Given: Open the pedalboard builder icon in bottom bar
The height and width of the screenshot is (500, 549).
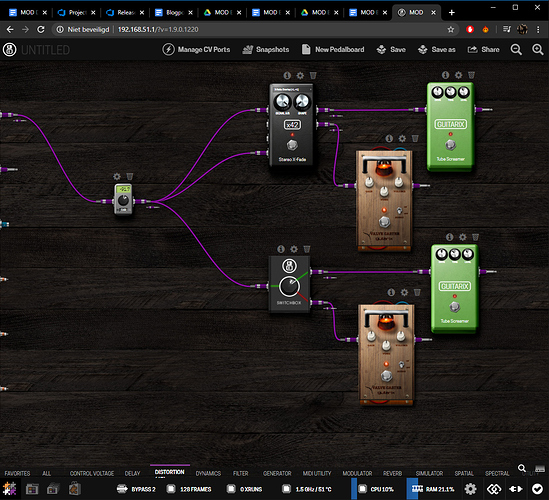Looking at the screenshot, I should coord(9,489).
